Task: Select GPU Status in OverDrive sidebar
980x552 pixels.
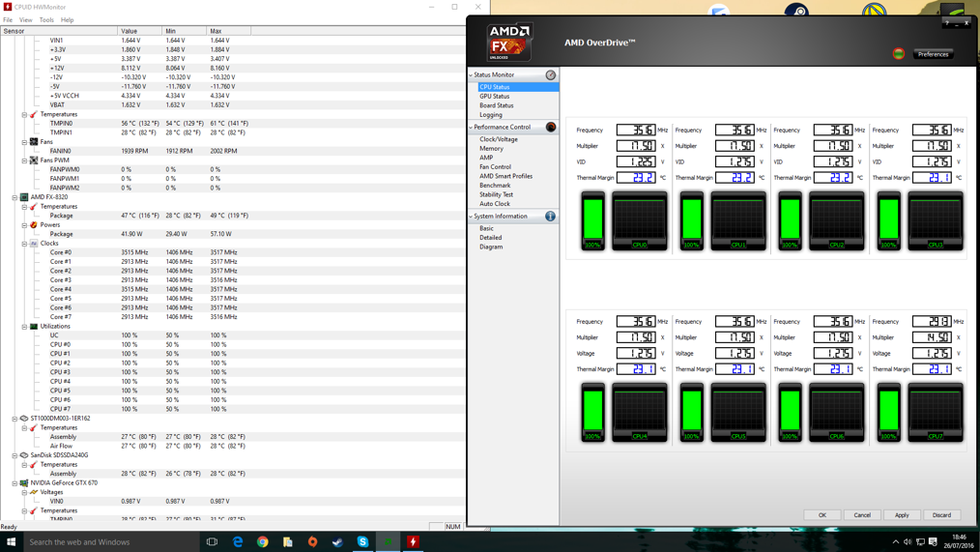Action: click(495, 97)
